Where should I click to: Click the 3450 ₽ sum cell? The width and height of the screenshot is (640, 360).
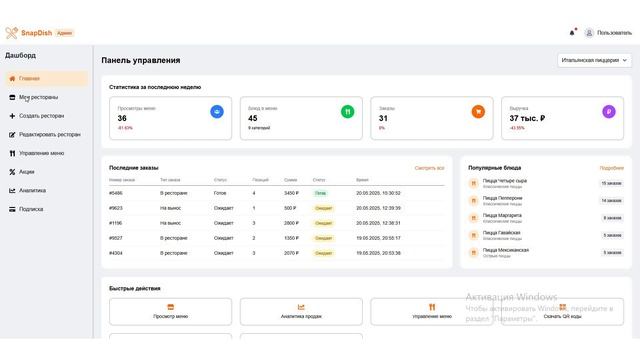coord(291,193)
